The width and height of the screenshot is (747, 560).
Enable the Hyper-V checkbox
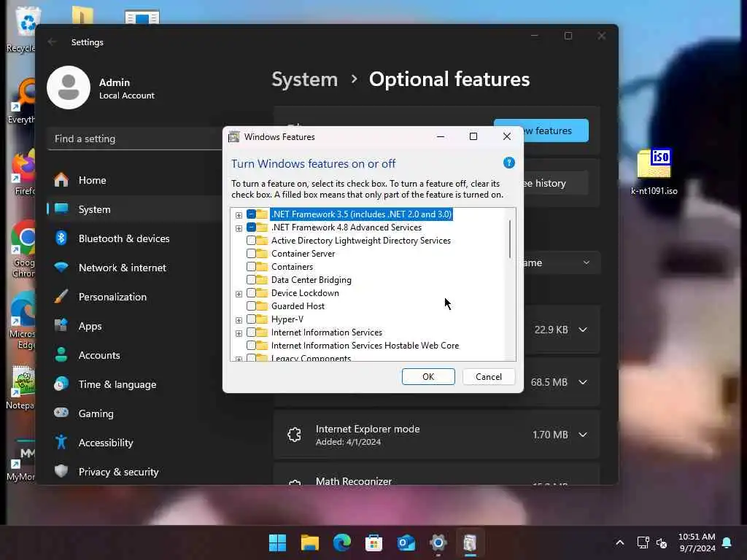[x=251, y=319]
